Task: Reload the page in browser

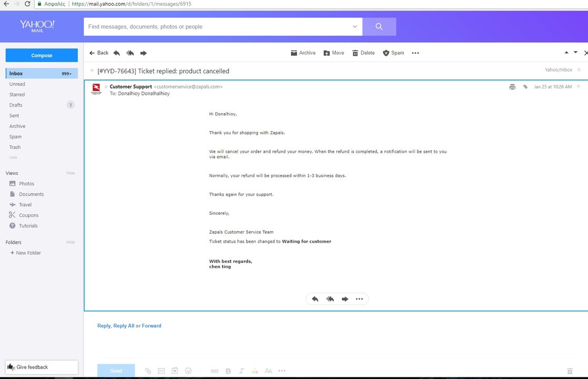Action: click(x=27, y=4)
